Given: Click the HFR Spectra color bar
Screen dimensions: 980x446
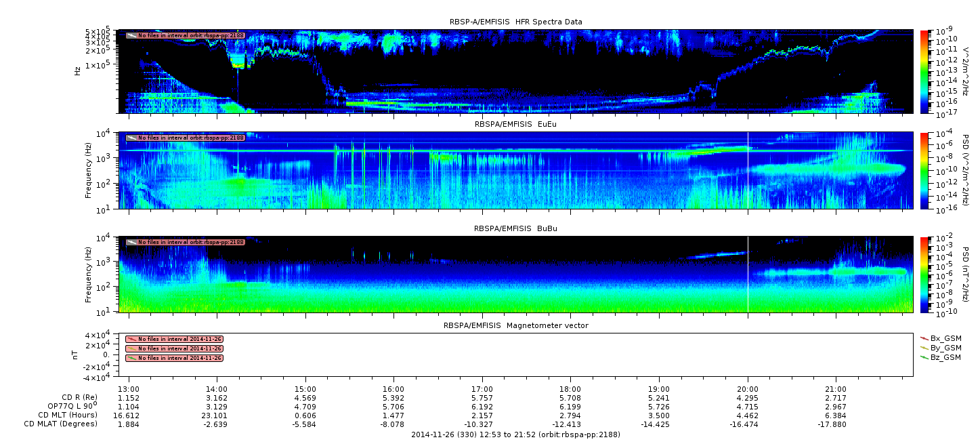Looking at the screenshot, I should click(924, 70).
